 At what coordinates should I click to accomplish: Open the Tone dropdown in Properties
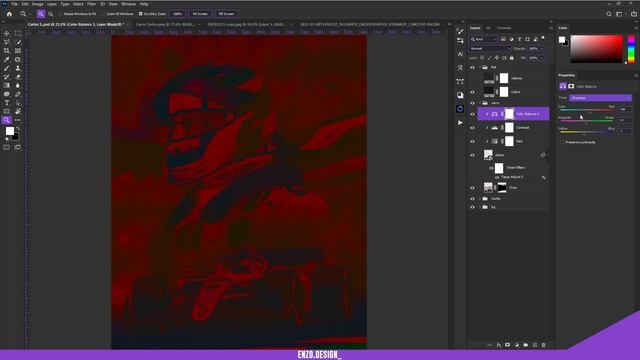[601, 98]
